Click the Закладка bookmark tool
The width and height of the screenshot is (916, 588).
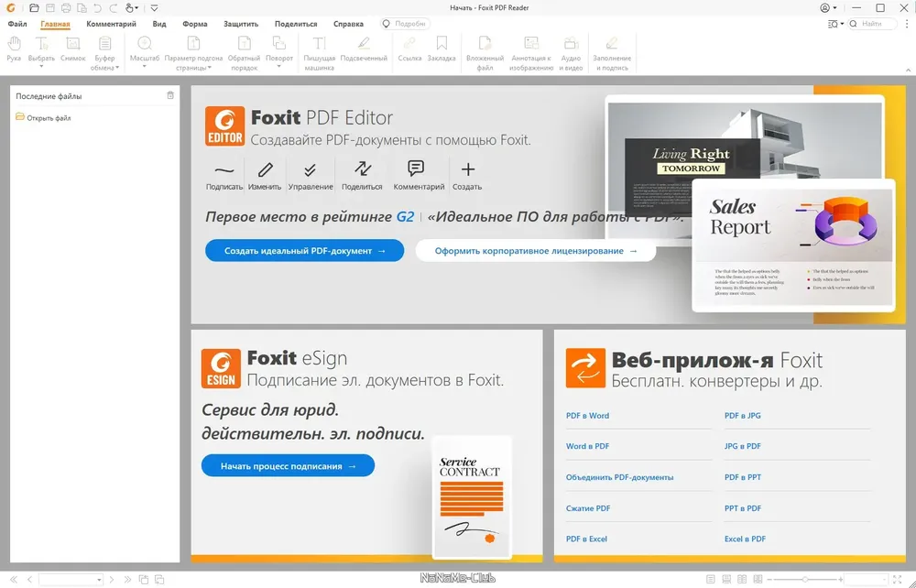coord(442,49)
